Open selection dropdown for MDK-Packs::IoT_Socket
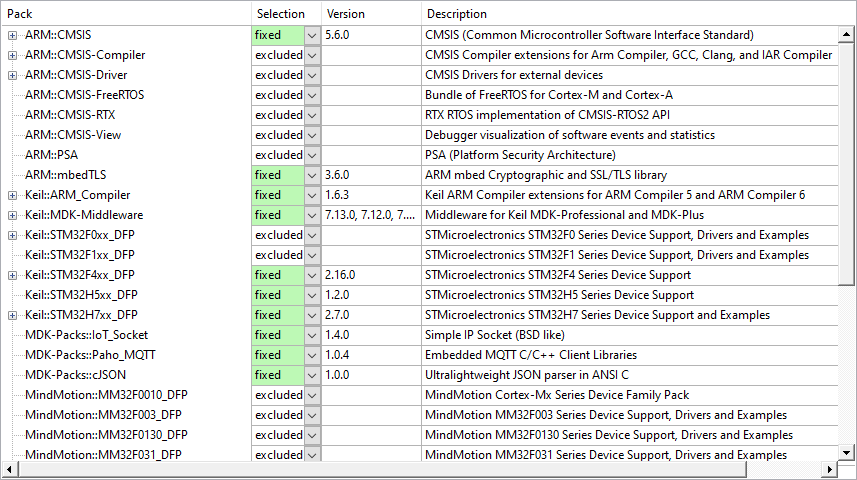 pos(312,335)
